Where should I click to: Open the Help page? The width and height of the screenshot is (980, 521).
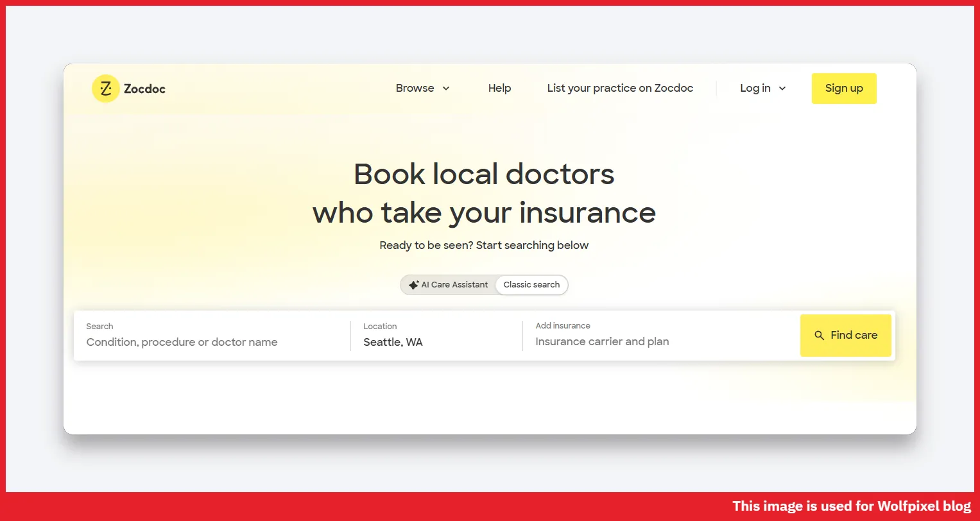499,89
